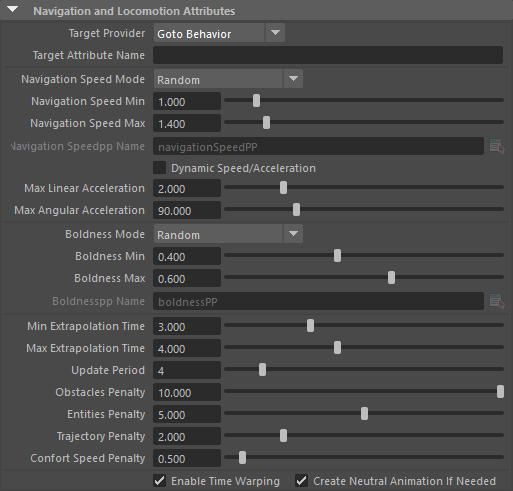Image resolution: width=513 pixels, height=491 pixels.
Task: Collapse the Navigation and Locomotion Attributes section
Action: click(13, 10)
